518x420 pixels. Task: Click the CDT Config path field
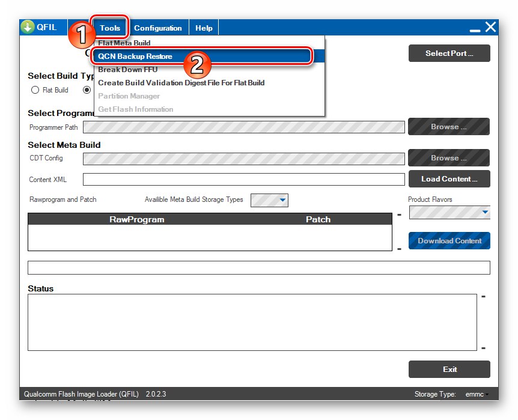point(244,159)
